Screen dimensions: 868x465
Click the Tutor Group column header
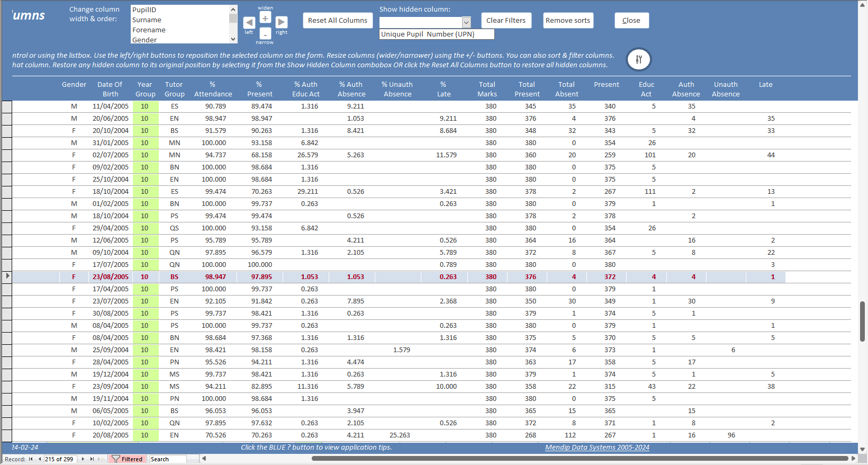tap(174, 89)
